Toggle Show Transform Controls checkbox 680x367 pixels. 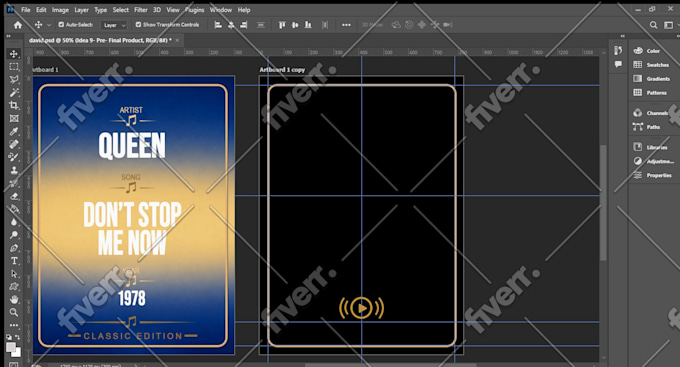(138, 25)
